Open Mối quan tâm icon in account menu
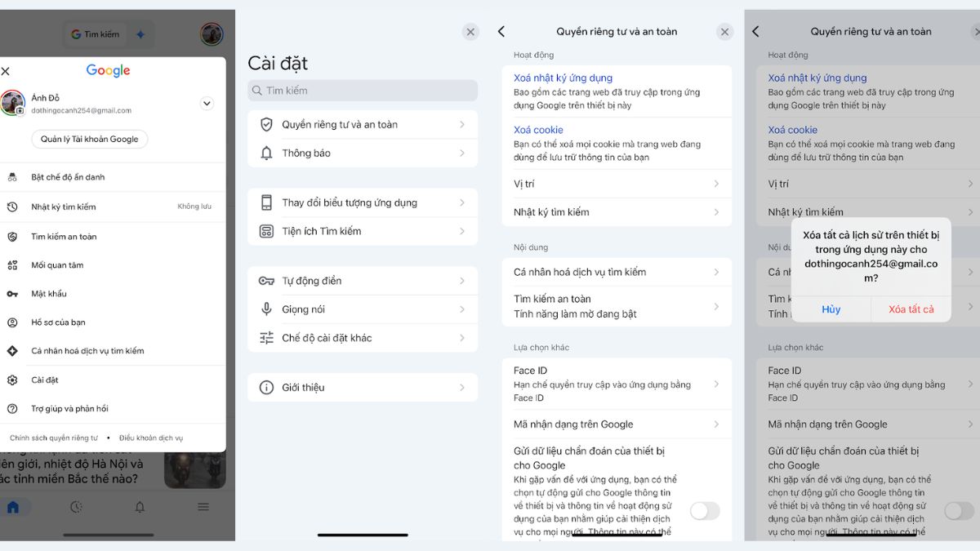 (x=12, y=265)
